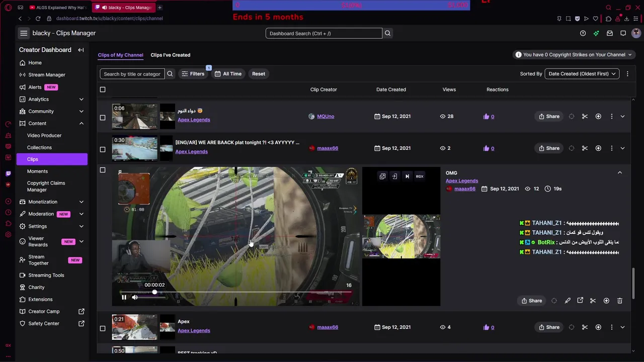This screenshot has width=644, height=362.
Task: Add the OMG clip to a collection
Action: point(606,301)
